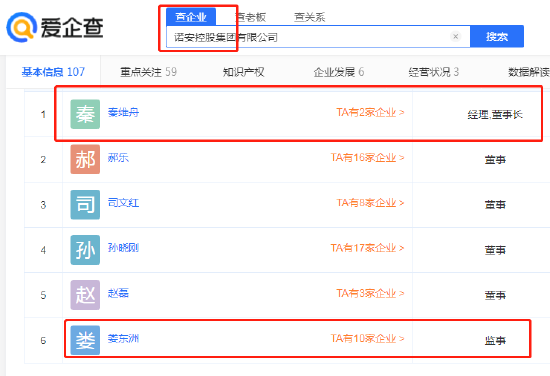Image resolution: width=550 pixels, height=376 pixels.
Task: Open the 秦维舟 person link
Action: pyautogui.click(x=123, y=112)
